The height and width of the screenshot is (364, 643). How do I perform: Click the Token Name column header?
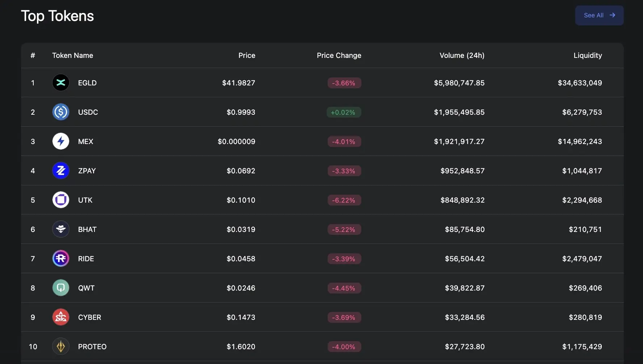pyautogui.click(x=72, y=55)
